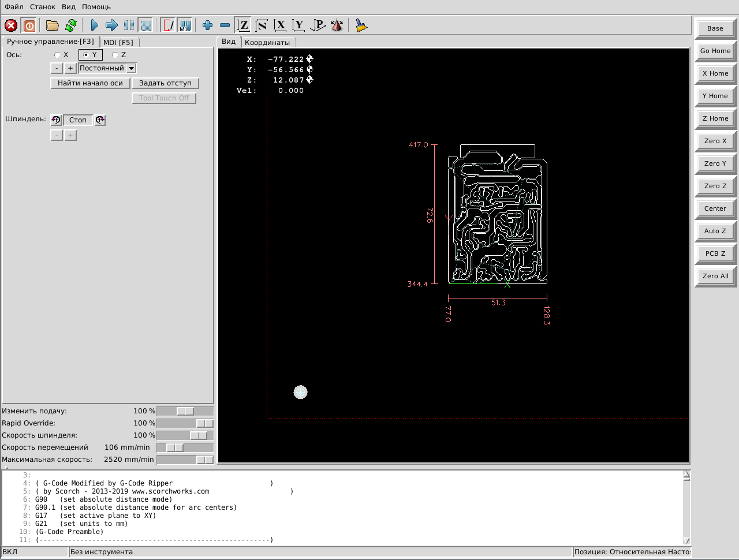739x560 pixels.
Task: Switch to the MDI [F5] tab
Action: (118, 42)
